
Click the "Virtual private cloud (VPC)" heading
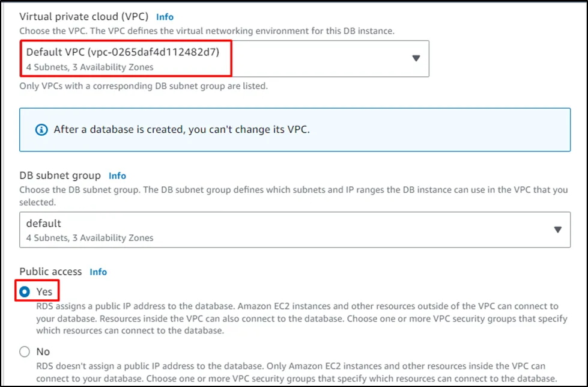(x=83, y=17)
